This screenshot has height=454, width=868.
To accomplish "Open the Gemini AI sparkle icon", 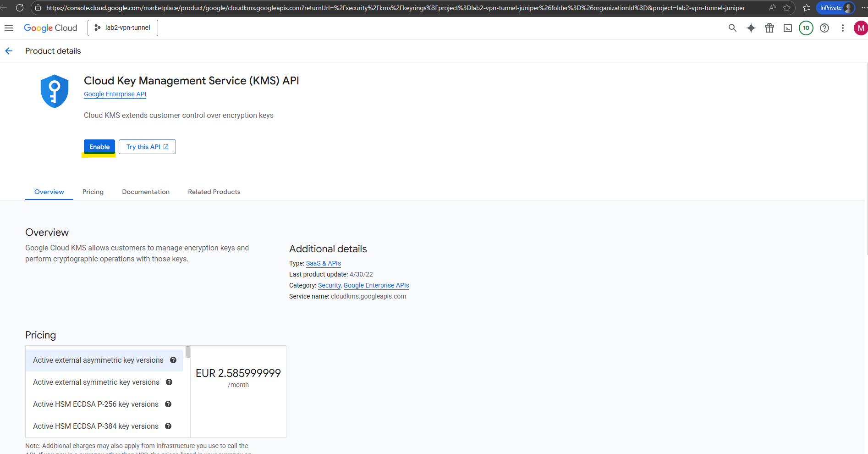I will [x=751, y=28].
